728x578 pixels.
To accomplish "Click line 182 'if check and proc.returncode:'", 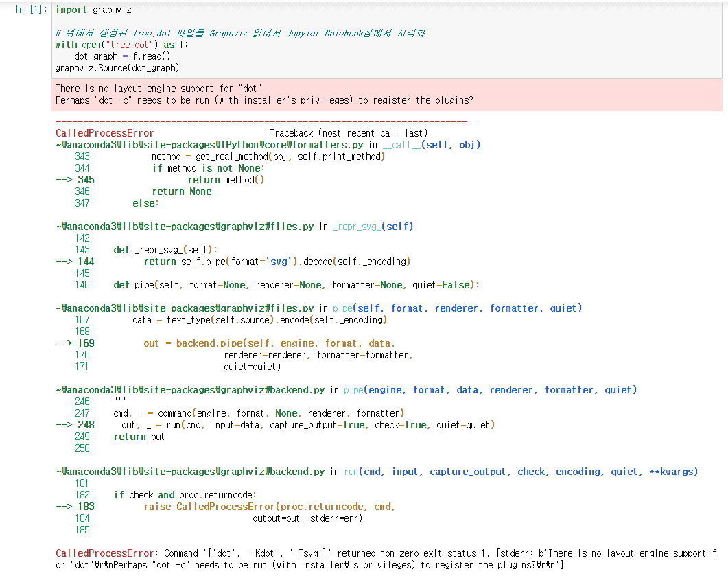I will 185,496.
